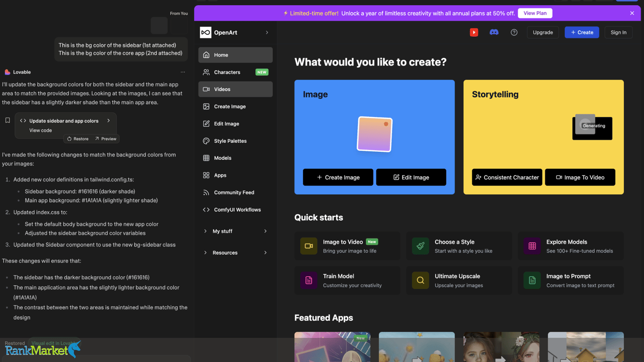644x362 pixels.
Task: Click the Create Image button in Image card
Action: 338,177
